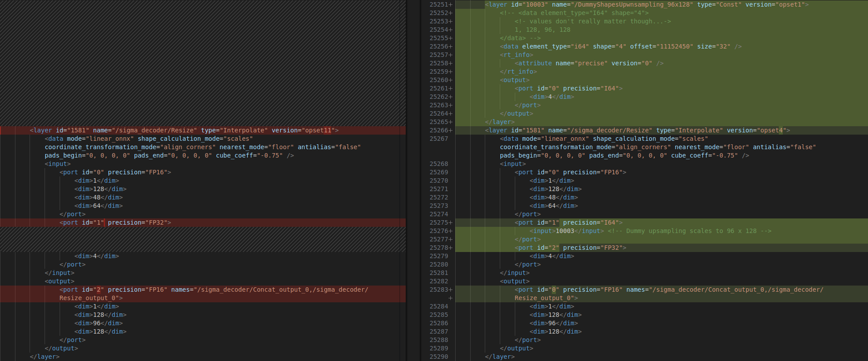Click the attribute name="precise" line
Image resolution: width=868 pixels, height=361 pixels.
point(589,63)
